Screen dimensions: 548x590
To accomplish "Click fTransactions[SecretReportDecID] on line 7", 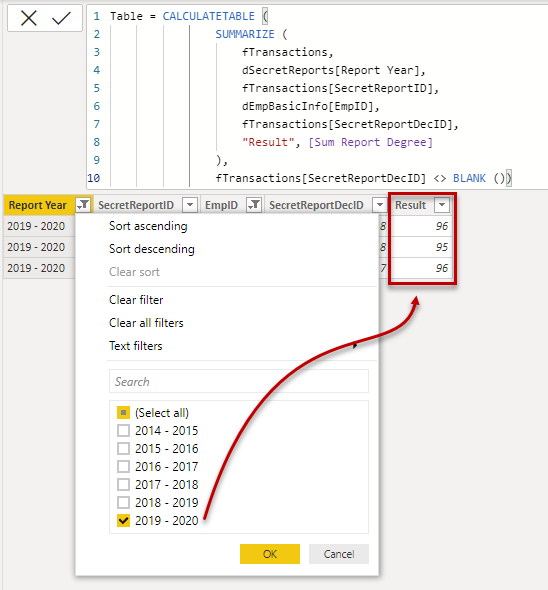I will (347, 124).
